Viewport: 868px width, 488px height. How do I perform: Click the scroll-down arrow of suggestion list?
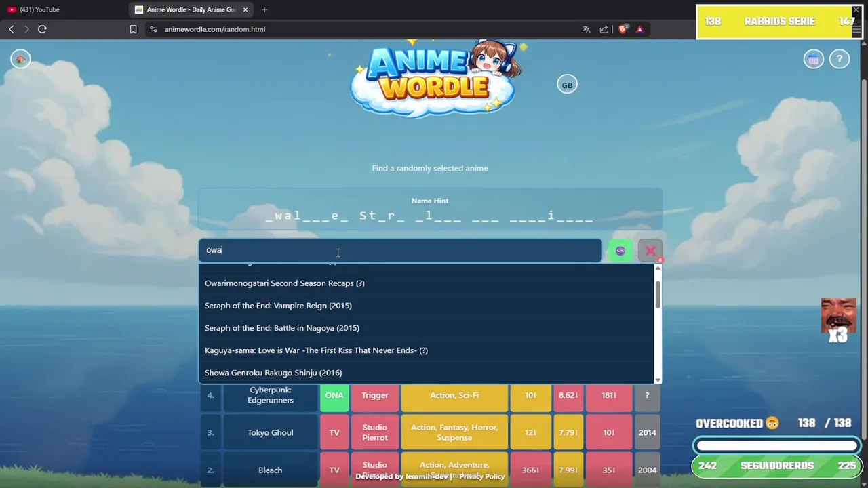point(657,380)
